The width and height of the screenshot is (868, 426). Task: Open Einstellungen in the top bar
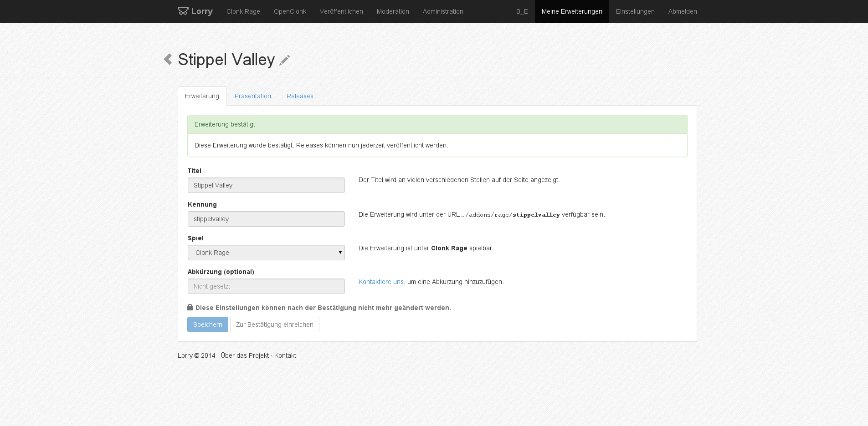635,11
